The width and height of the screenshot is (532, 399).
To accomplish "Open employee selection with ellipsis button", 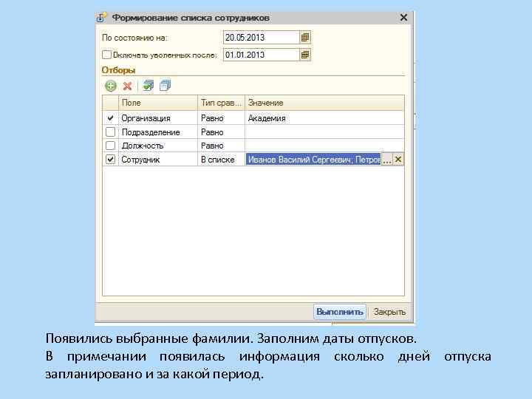I will [387, 159].
